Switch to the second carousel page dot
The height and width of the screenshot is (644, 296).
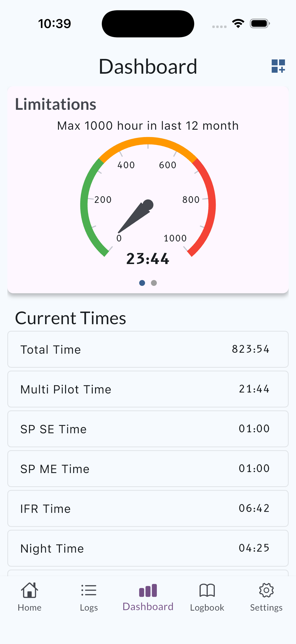pyautogui.click(x=154, y=283)
